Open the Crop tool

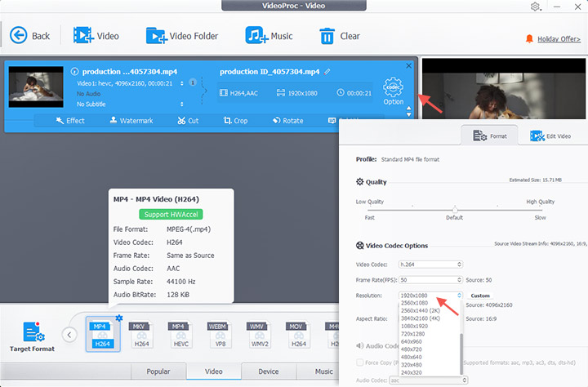click(x=235, y=121)
